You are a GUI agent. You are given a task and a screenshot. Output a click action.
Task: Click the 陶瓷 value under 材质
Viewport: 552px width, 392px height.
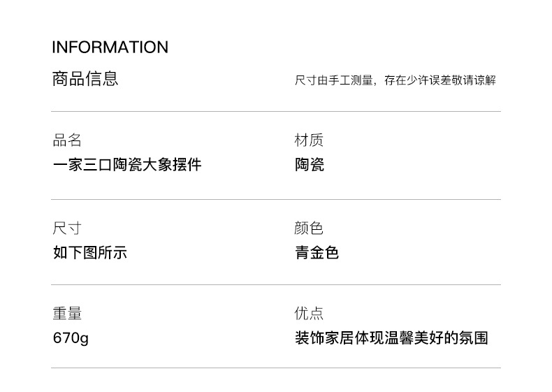point(309,165)
